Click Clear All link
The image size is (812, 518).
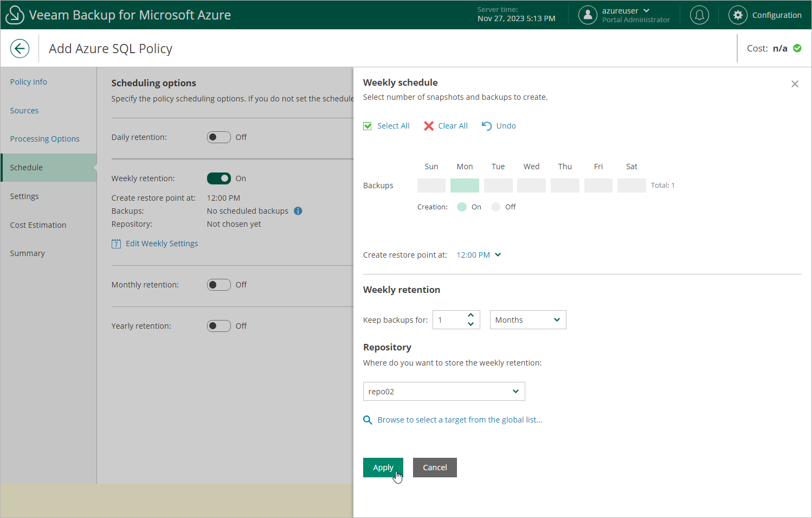point(453,126)
